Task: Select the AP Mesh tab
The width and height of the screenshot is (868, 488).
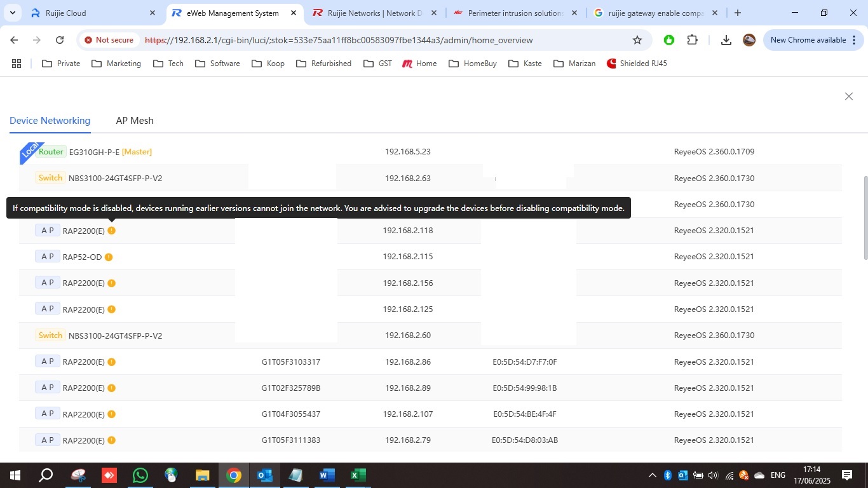Action: point(135,121)
